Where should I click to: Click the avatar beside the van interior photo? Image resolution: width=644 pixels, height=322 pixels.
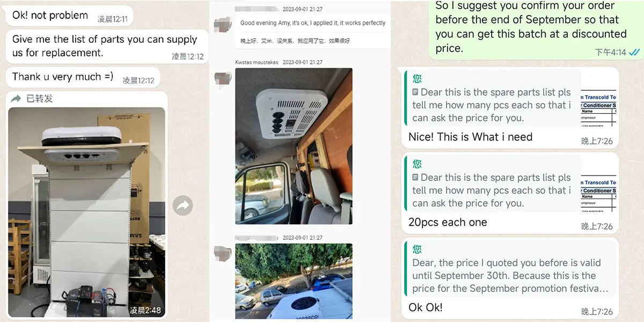click(x=222, y=77)
